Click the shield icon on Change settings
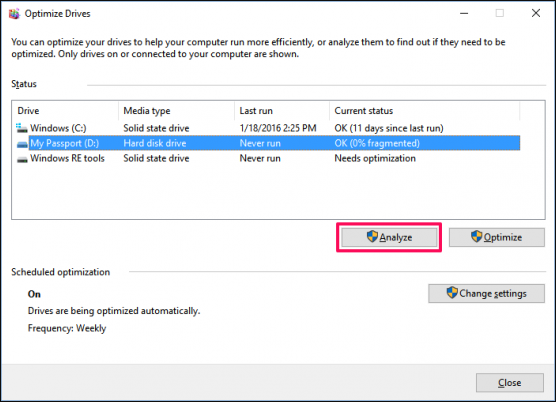The width and height of the screenshot is (556, 402). click(x=452, y=293)
